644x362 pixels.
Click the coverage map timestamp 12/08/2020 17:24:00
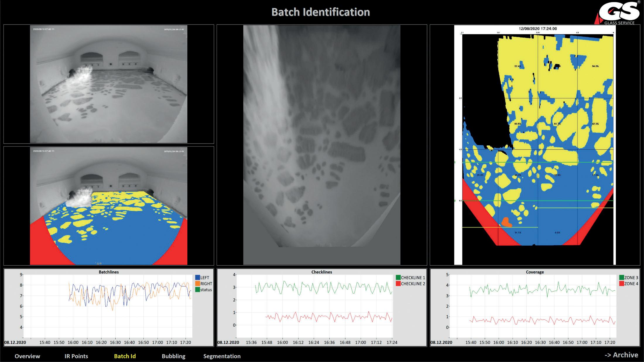click(x=538, y=29)
